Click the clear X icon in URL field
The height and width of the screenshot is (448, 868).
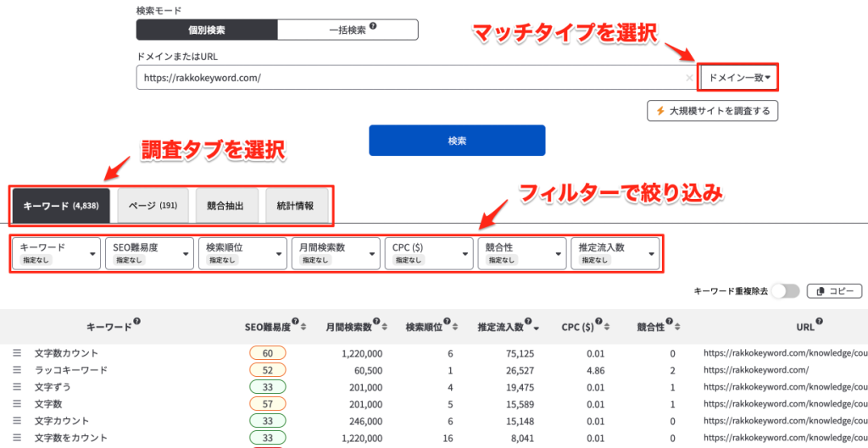click(688, 78)
